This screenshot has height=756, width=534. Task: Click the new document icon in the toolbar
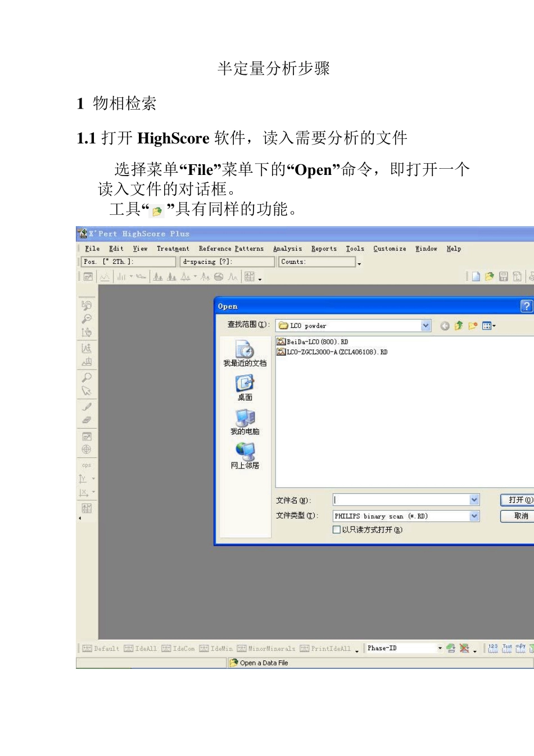476,276
